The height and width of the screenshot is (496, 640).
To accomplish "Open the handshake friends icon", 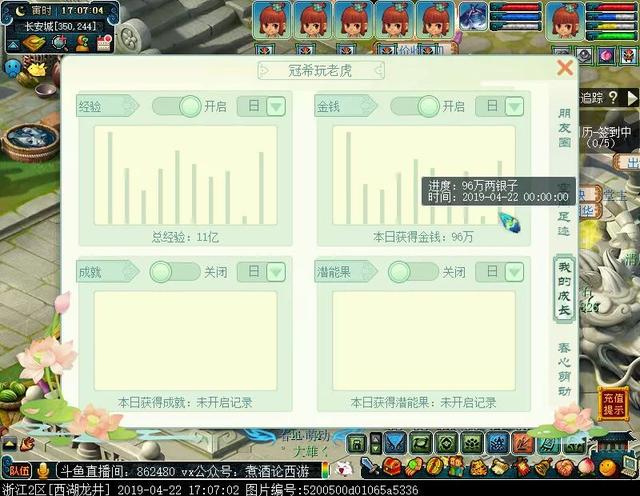I will (x=565, y=467).
